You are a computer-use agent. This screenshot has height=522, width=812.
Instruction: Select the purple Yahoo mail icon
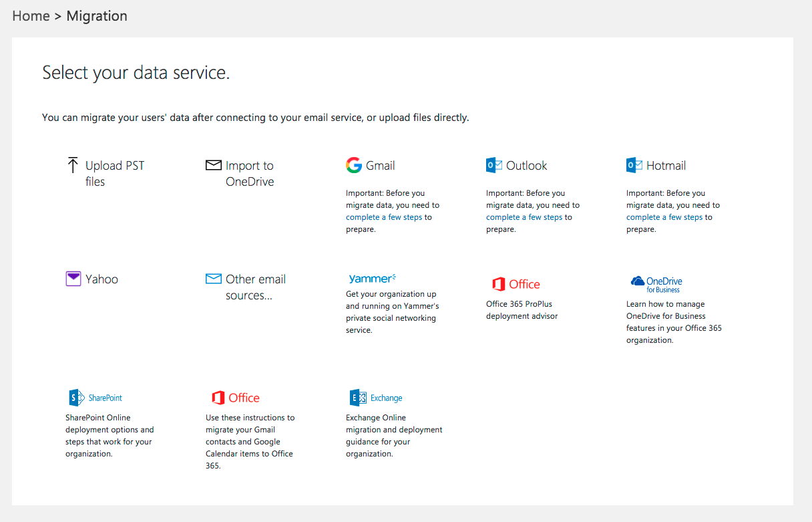click(73, 279)
